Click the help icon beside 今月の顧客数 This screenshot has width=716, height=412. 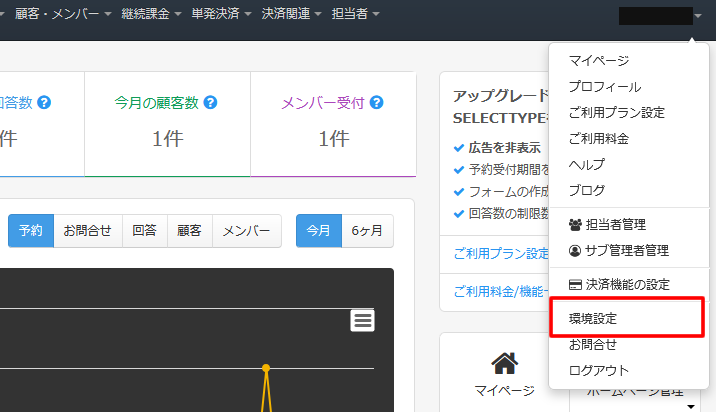[210, 102]
